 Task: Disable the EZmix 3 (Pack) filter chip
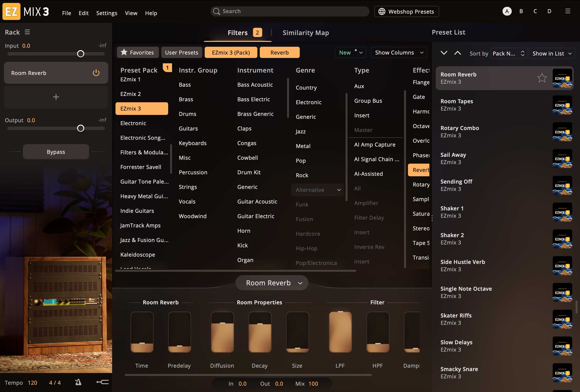(x=231, y=52)
